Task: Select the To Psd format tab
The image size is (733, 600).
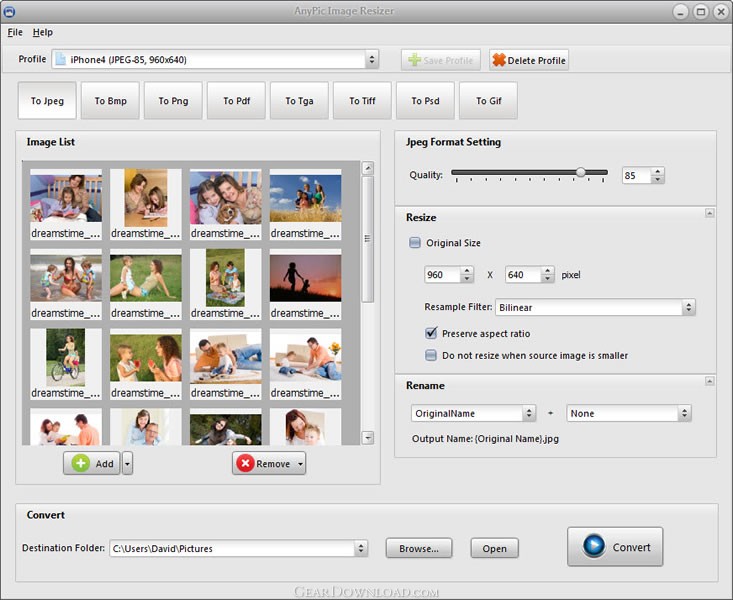Action: (425, 101)
